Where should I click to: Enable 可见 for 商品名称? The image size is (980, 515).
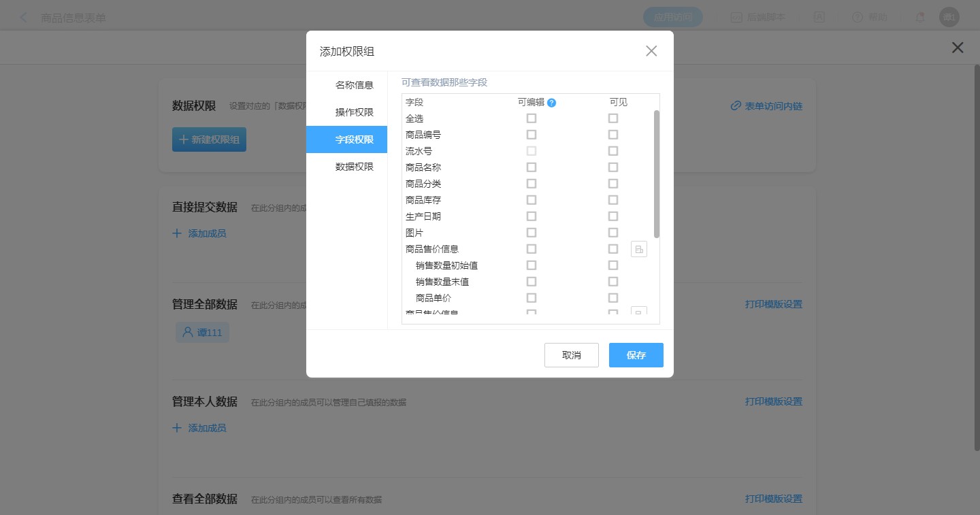point(613,167)
